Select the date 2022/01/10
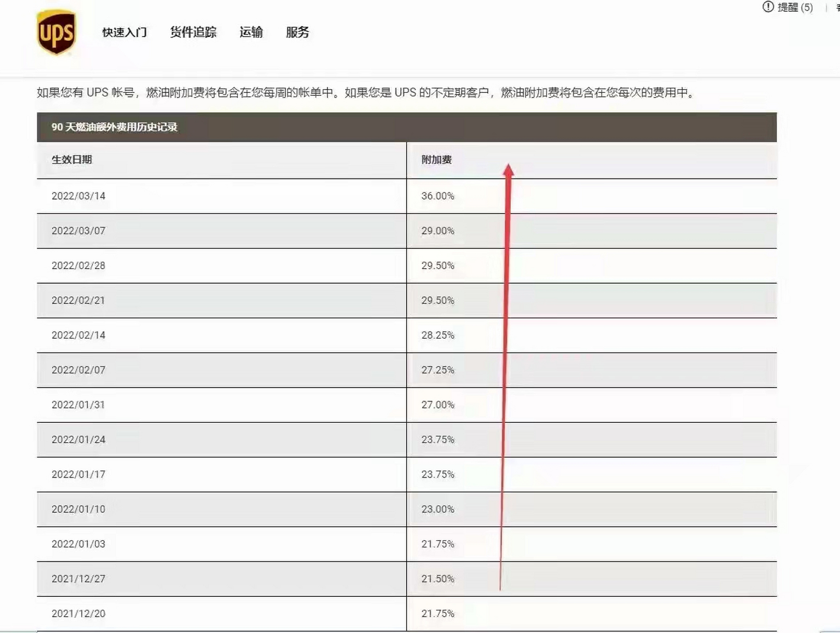 [x=79, y=509]
